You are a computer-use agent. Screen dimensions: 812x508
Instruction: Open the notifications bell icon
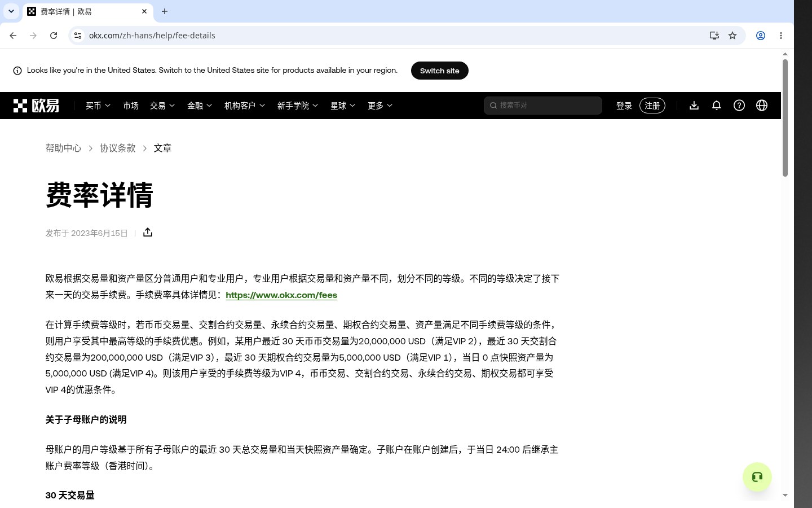[x=717, y=106]
